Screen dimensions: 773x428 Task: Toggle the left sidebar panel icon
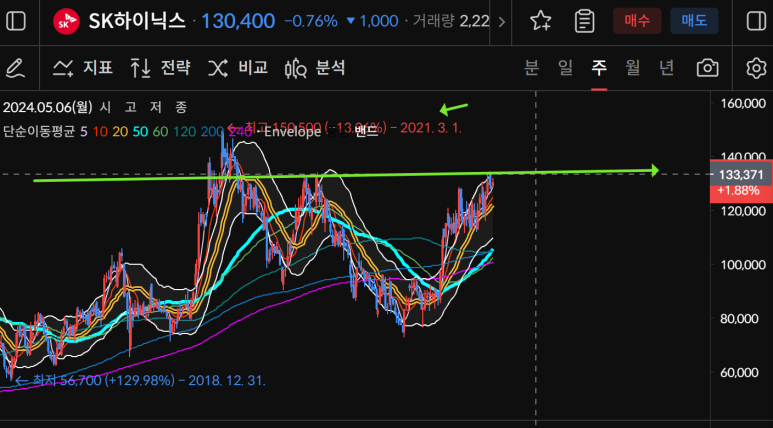(16, 21)
